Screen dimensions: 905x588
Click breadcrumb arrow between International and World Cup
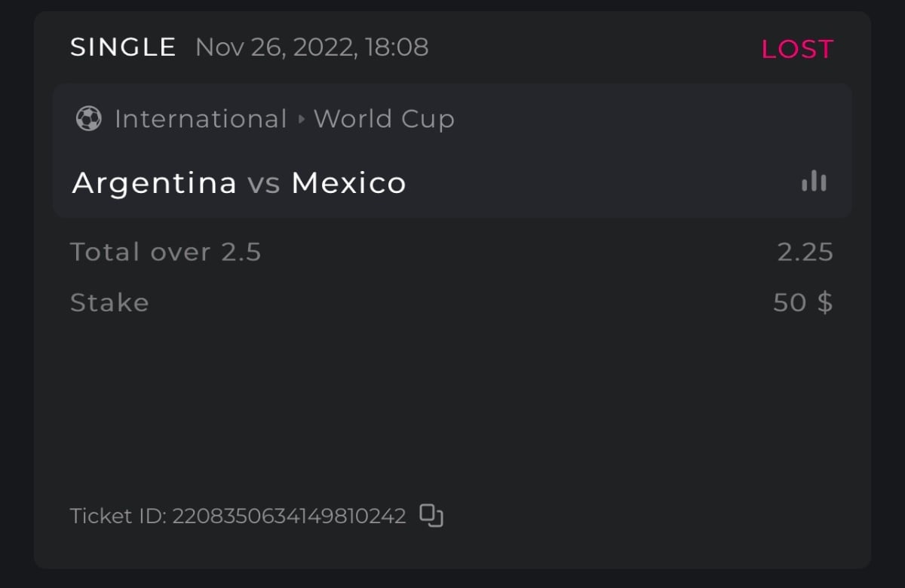click(301, 119)
